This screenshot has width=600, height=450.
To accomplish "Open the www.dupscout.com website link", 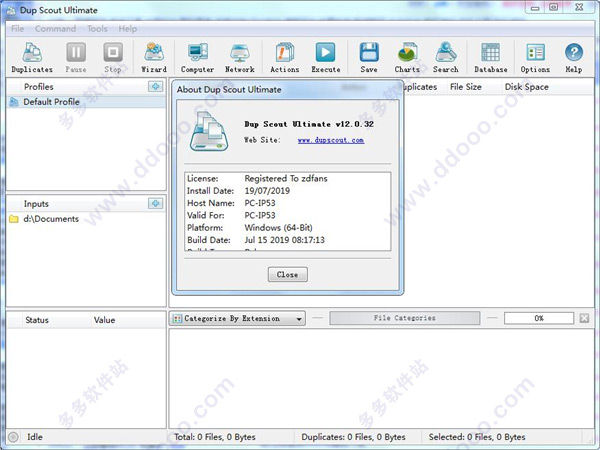I will [331, 140].
